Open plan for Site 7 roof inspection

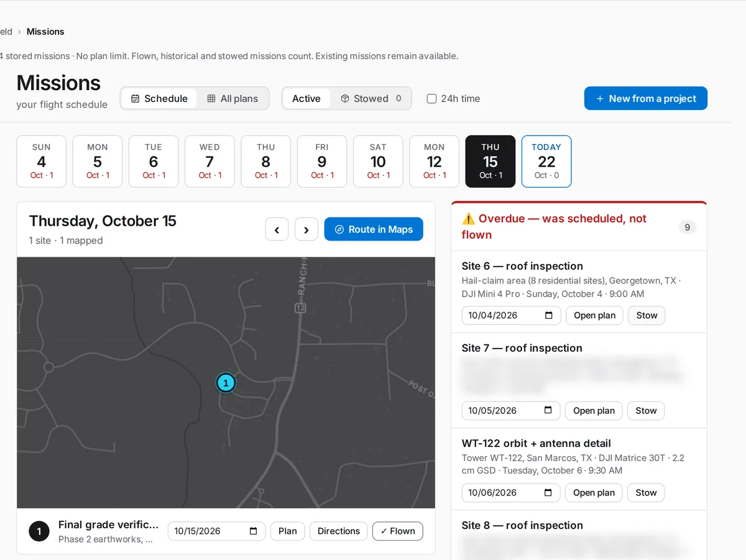pyautogui.click(x=594, y=410)
